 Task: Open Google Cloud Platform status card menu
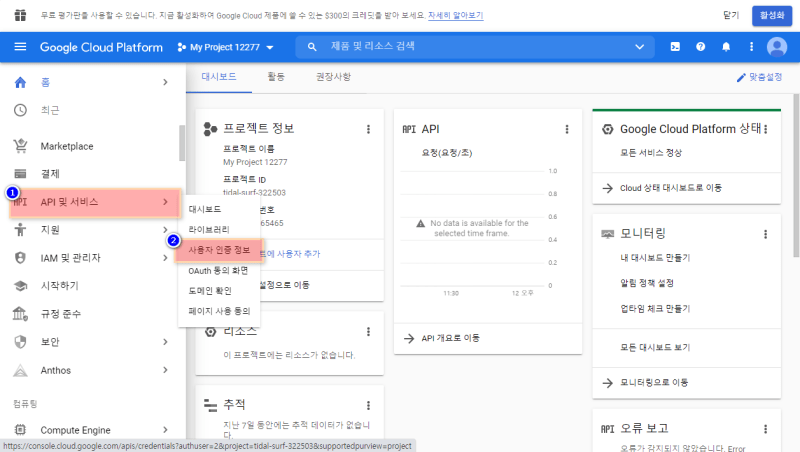765,130
